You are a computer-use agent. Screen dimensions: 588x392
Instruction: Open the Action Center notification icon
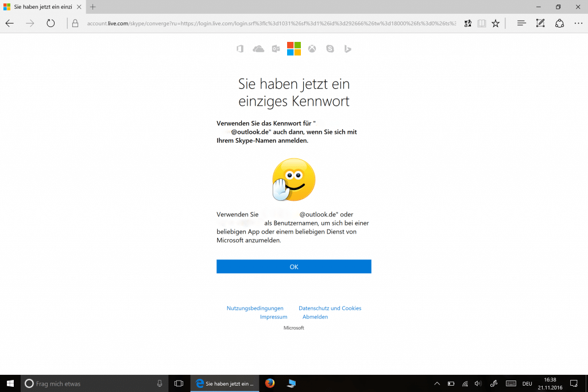click(x=574, y=383)
